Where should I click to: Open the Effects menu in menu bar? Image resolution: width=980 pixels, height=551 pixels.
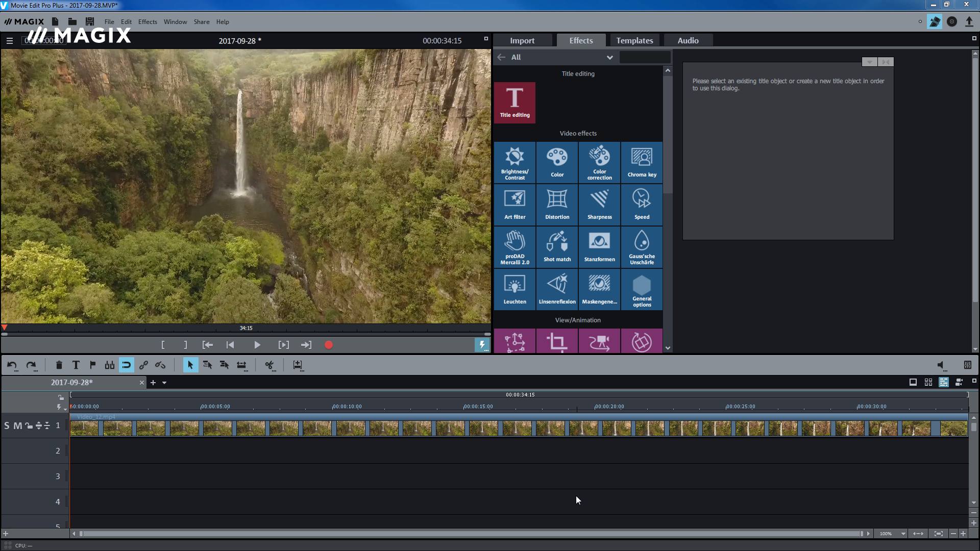click(x=146, y=21)
